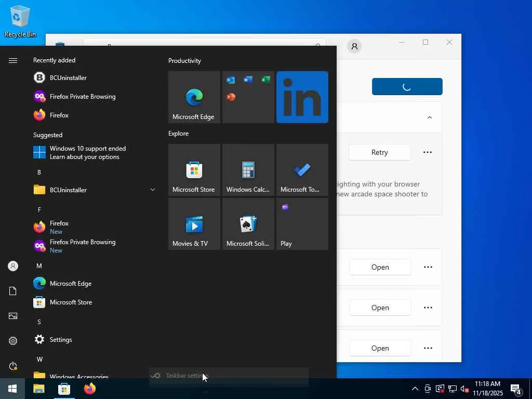Image resolution: width=532 pixels, height=399 pixels.
Task: Click the letter M index header
Action: coord(39,265)
